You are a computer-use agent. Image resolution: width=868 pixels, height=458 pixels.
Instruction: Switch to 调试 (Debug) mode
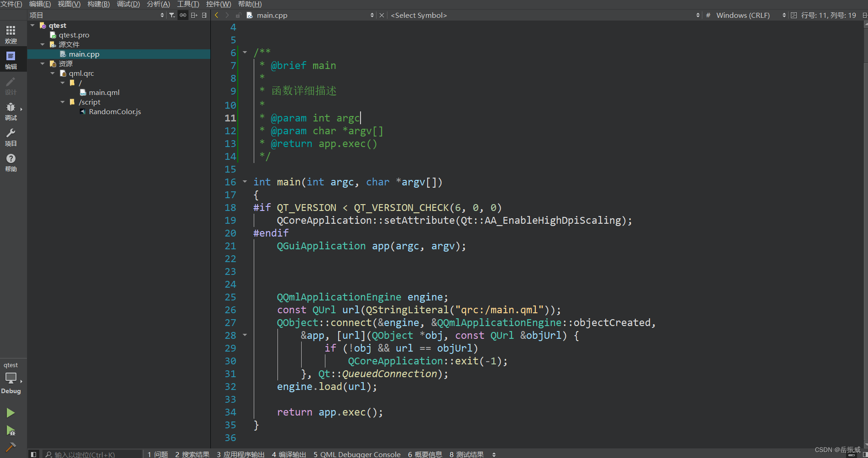(11, 111)
